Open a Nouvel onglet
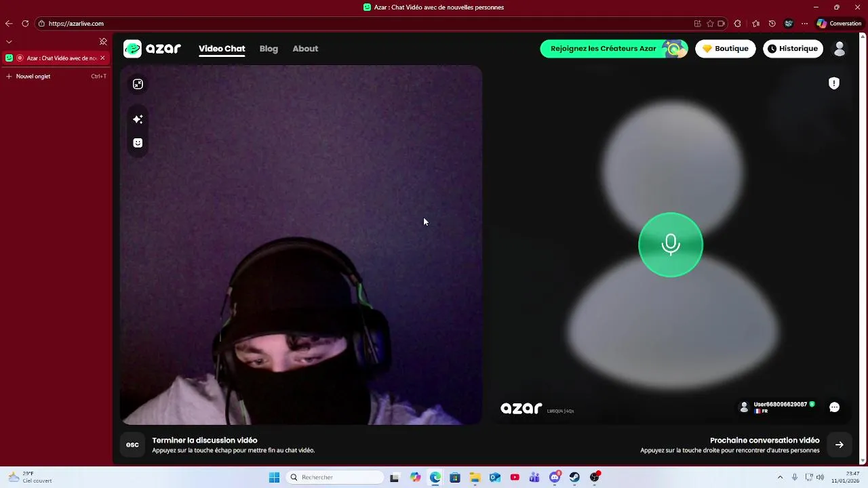This screenshot has height=488, width=868. [56, 77]
